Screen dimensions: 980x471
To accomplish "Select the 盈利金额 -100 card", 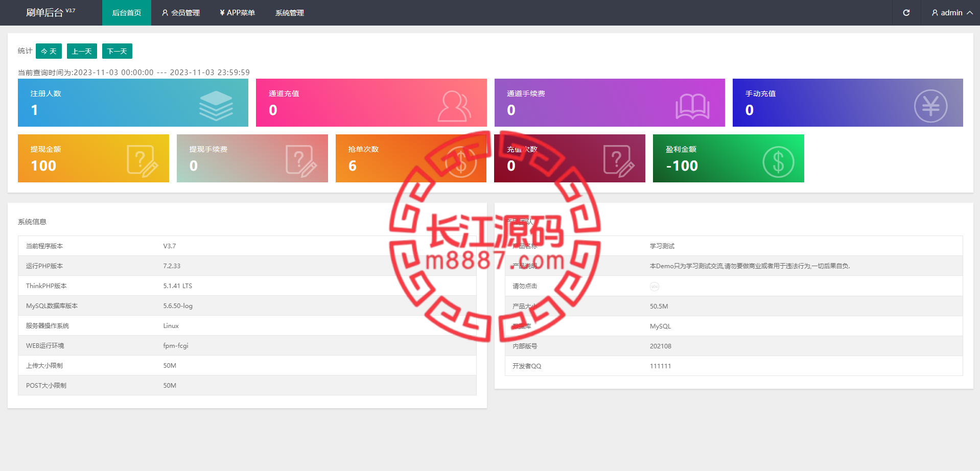I will click(729, 158).
